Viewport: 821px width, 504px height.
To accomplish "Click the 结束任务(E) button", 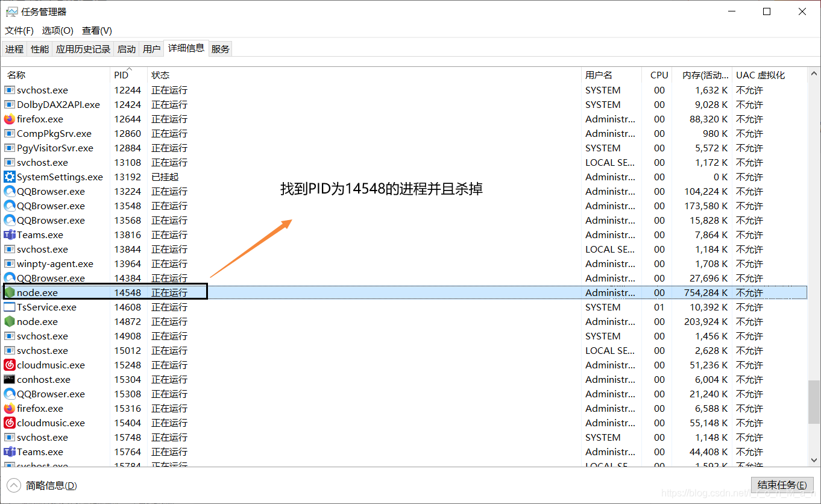I will [782, 485].
